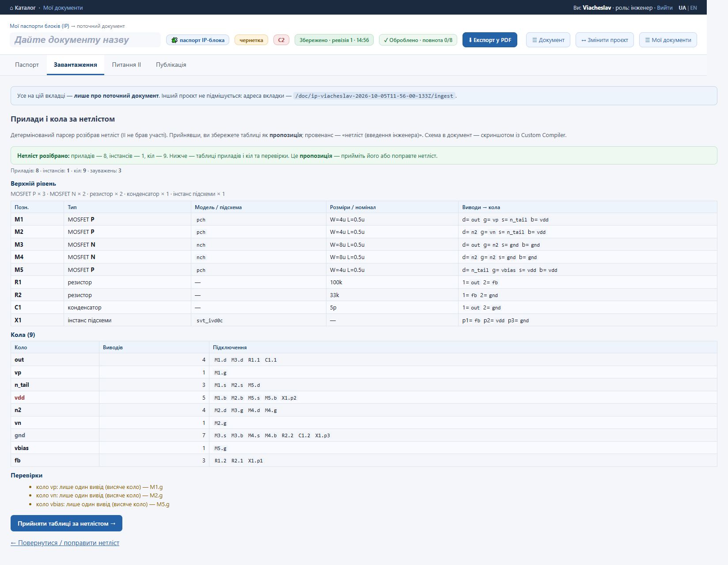Click the gnd net name
The image size is (728, 565).
tap(20, 435)
